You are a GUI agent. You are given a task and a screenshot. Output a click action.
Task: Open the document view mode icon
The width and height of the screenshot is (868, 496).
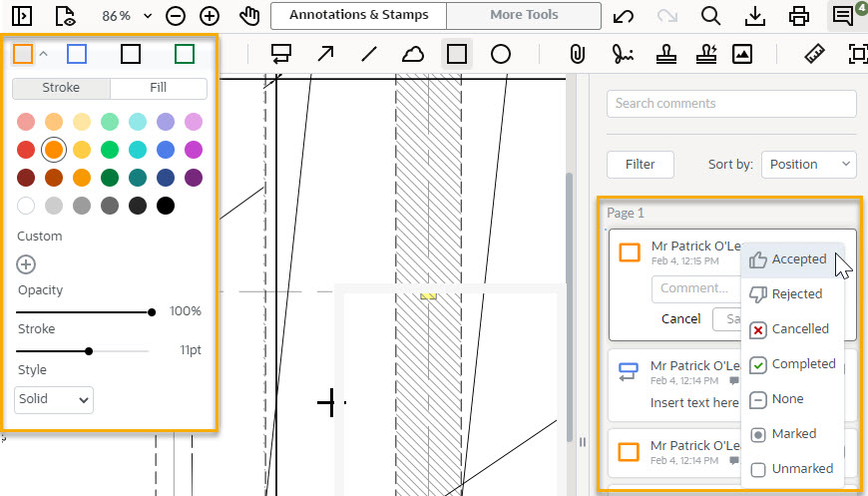pyautogui.click(x=66, y=16)
